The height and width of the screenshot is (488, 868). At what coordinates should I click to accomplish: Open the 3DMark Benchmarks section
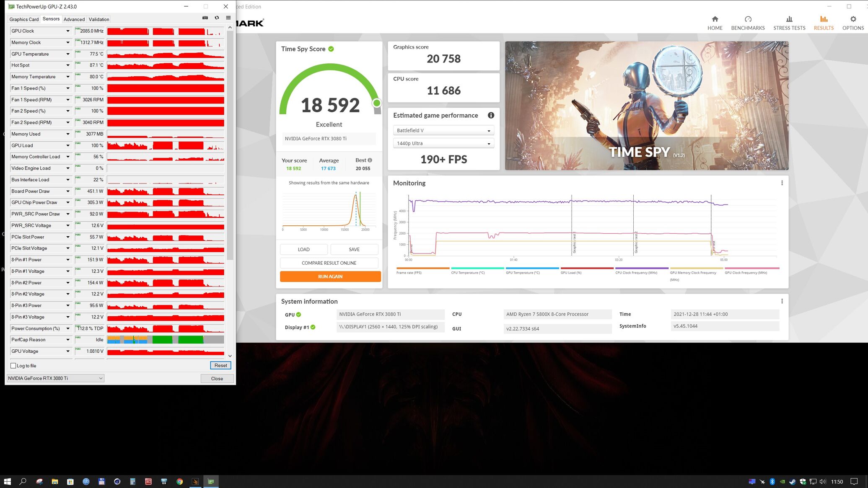click(x=748, y=23)
